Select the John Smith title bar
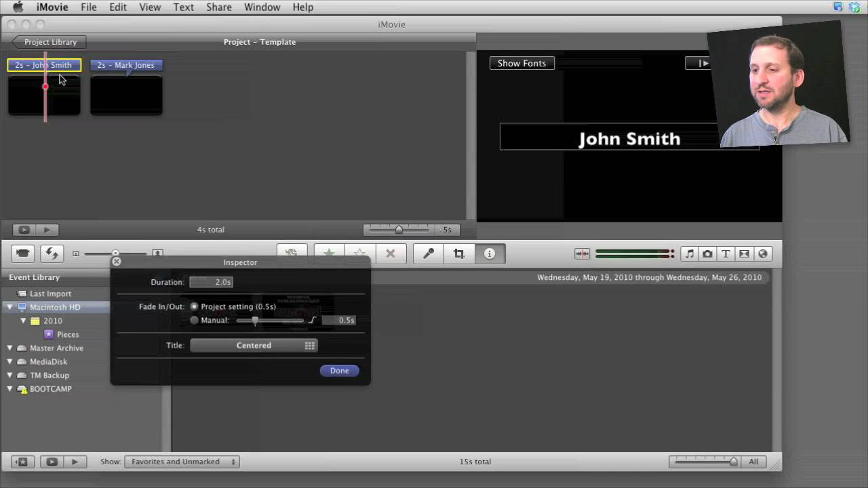This screenshot has width=868, height=488. (x=44, y=65)
